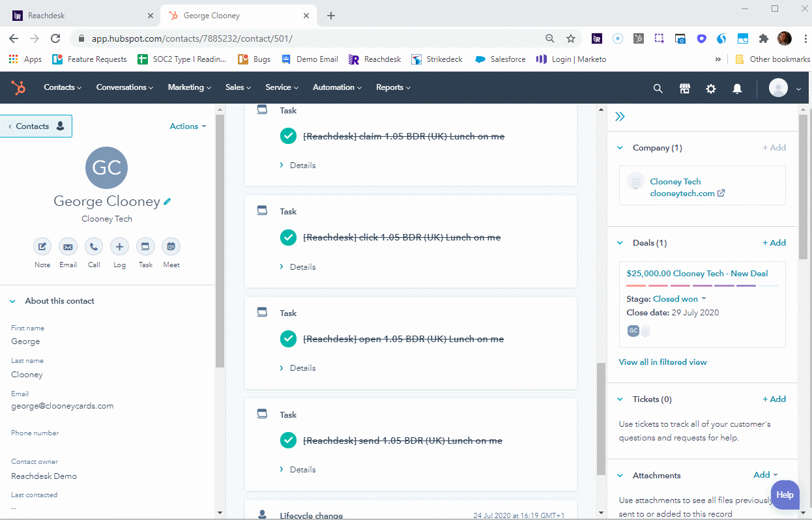Click the Note icon button
Screen dimensions: 812x520
[42, 246]
